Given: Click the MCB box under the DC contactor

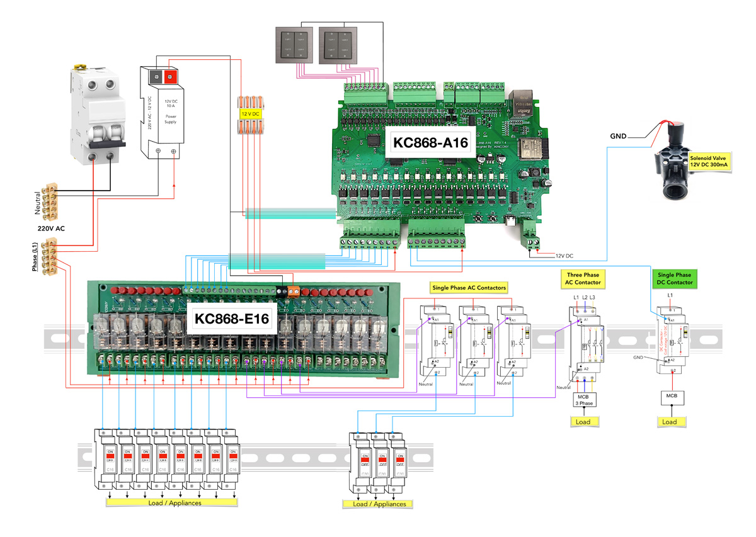Looking at the screenshot, I should [x=672, y=398].
